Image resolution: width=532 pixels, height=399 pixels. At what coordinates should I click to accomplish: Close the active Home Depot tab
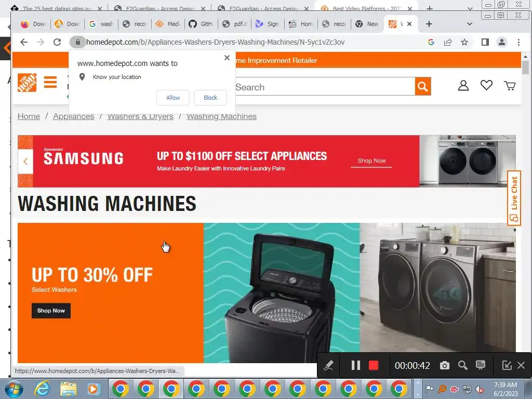(409, 24)
